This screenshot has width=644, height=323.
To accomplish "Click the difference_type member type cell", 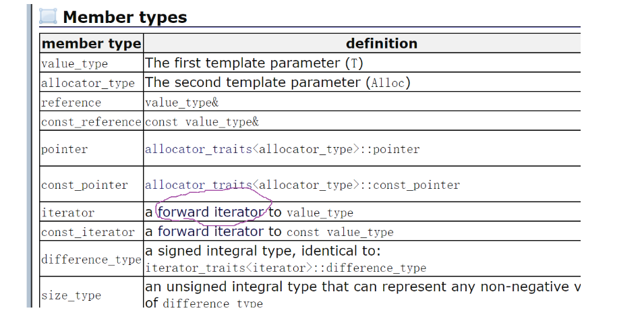I will [91, 260].
